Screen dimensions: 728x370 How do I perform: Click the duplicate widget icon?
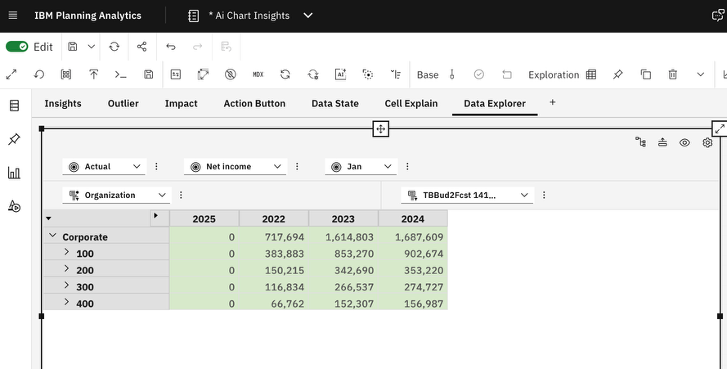pos(645,74)
